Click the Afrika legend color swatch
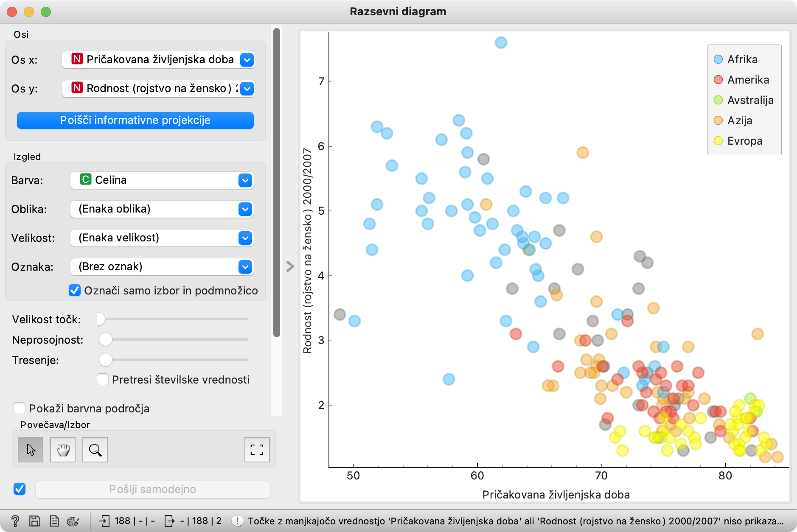Screen dimensions: 797x532 coord(718,59)
